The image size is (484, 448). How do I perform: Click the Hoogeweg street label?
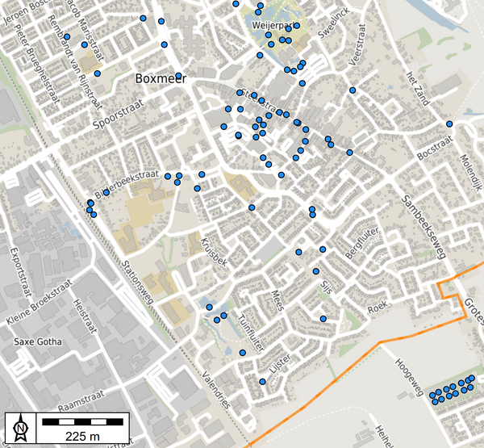pos(409,377)
